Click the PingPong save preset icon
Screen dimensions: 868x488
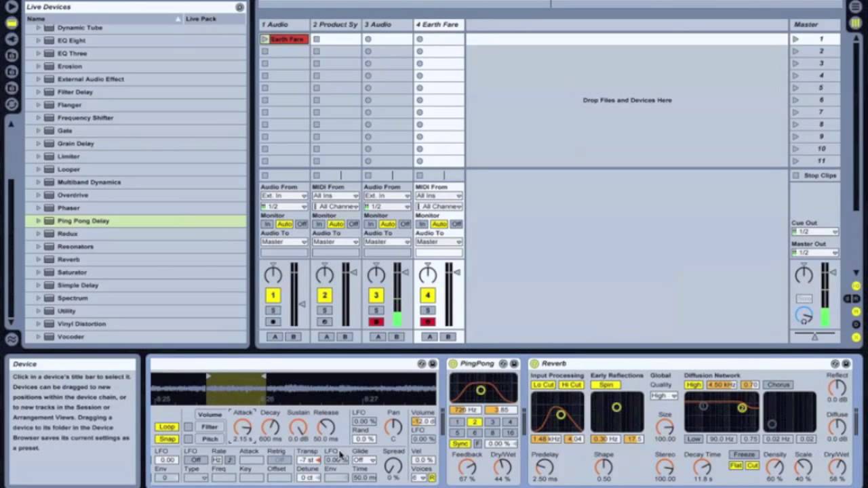[514, 364]
